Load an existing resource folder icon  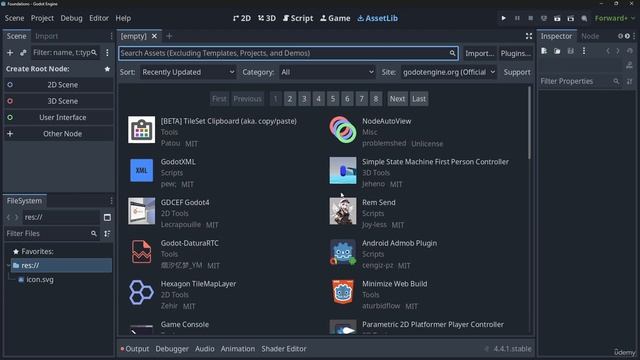click(557, 51)
